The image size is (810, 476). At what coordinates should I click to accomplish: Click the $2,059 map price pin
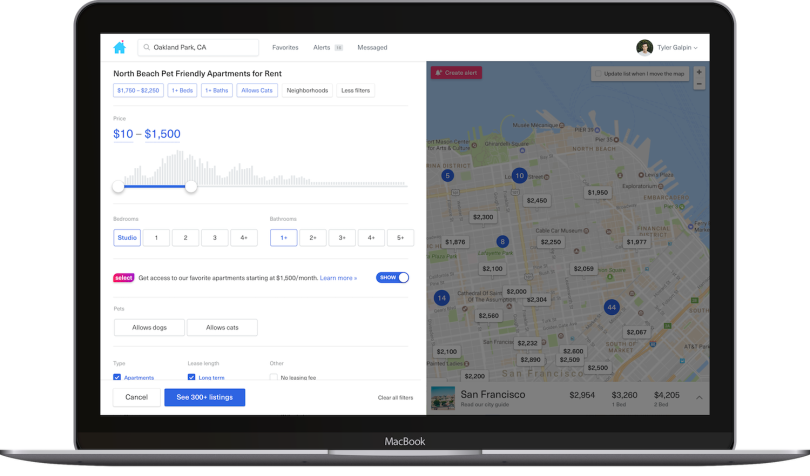tap(584, 269)
